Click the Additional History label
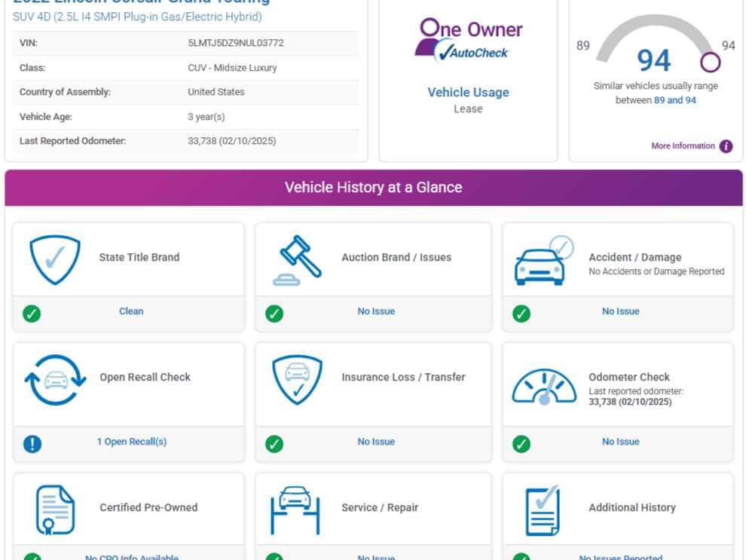This screenshot has width=746, height=560. tap(632, 508)
